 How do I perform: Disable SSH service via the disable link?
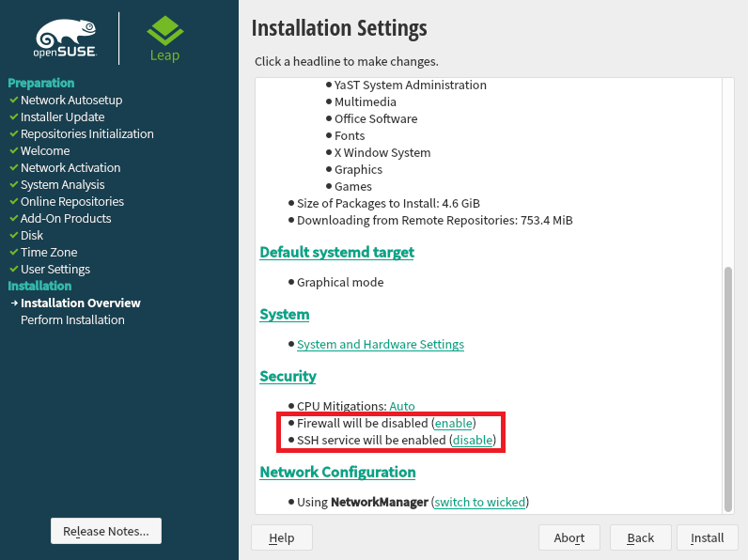(473, 440)
